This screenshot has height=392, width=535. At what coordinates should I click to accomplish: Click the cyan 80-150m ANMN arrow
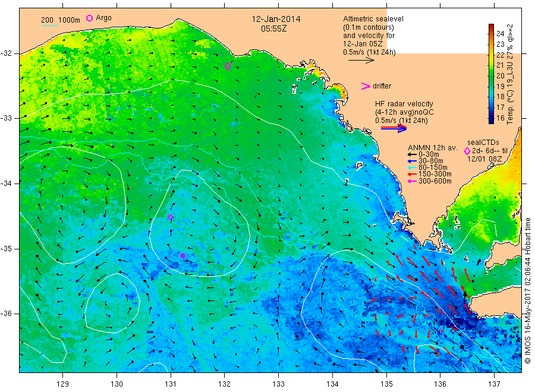pos(412,167)
